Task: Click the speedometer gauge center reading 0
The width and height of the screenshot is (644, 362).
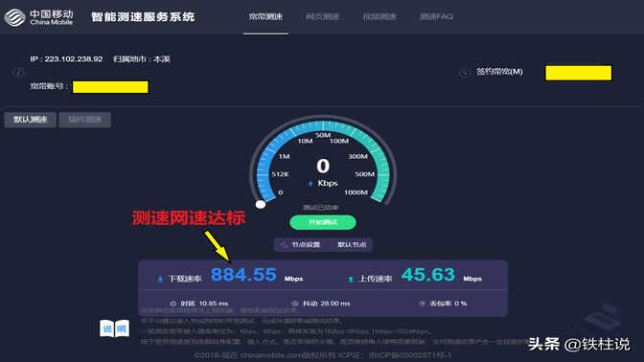Action: point(323,166)
